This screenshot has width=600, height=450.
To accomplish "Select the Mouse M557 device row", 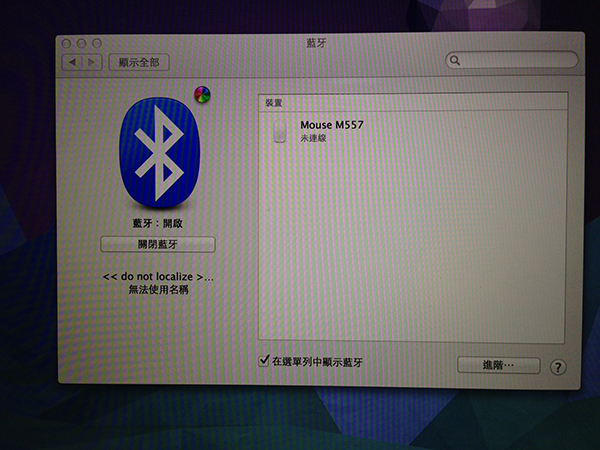I will (x=412, y=130).
